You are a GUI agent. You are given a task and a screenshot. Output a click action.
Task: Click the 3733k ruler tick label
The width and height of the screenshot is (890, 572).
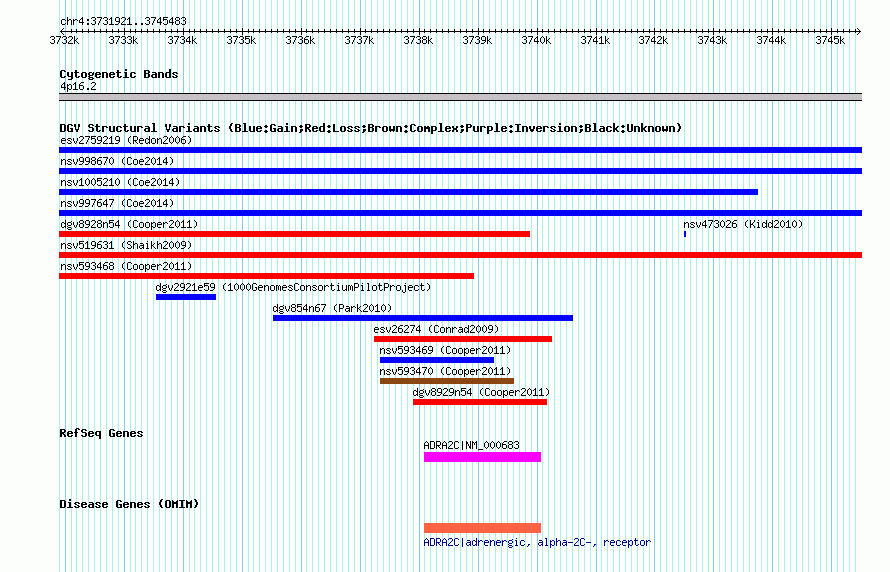coord(123,40)
